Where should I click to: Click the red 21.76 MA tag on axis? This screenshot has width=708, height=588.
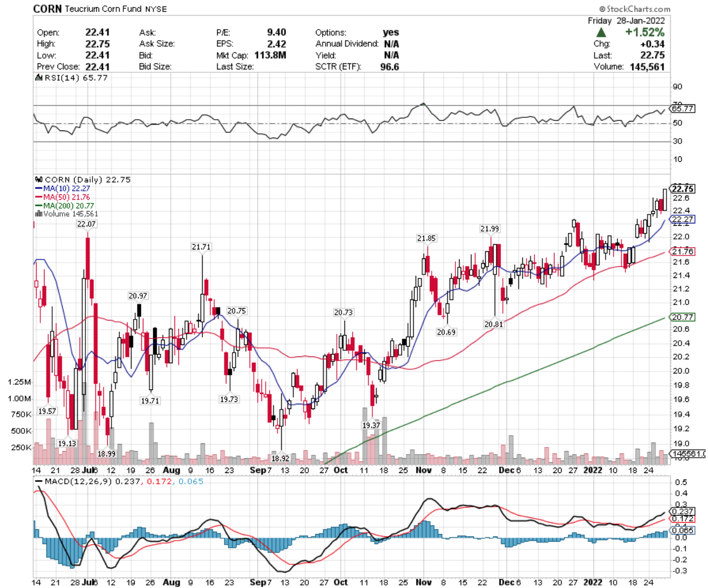683,251
